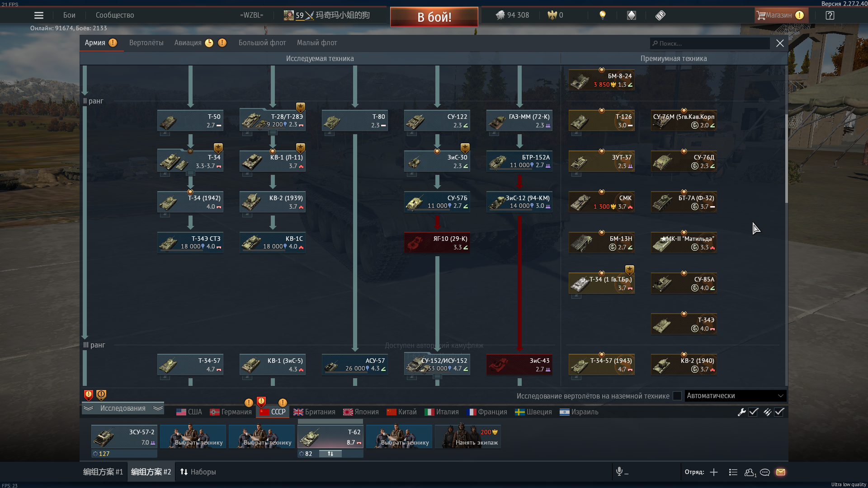Switch to Вертолёты tab
The height and width of the screenshot is (488, 868).
[146, 43]
